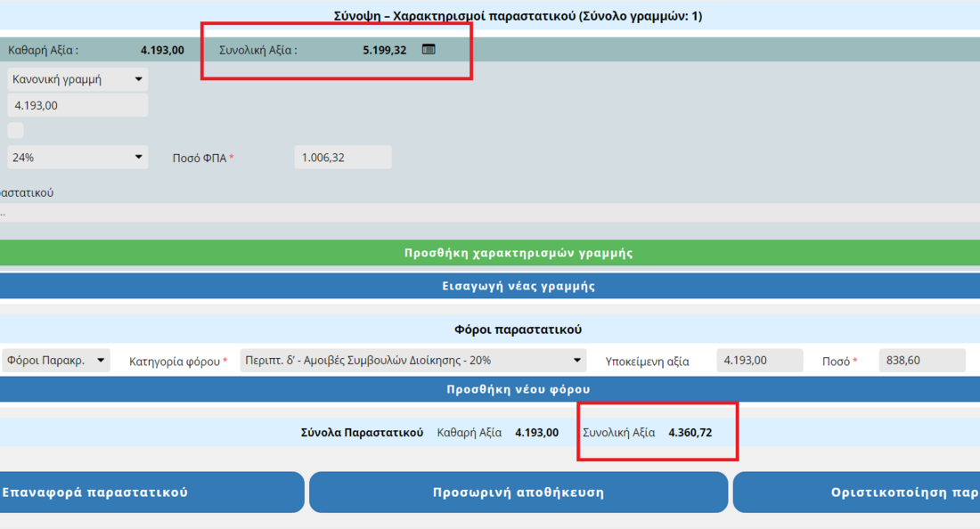Click the Ποσό ΦΠΑ field showing 1.006,32
This screenshot has height=529, width=980.
click(342, 158)
